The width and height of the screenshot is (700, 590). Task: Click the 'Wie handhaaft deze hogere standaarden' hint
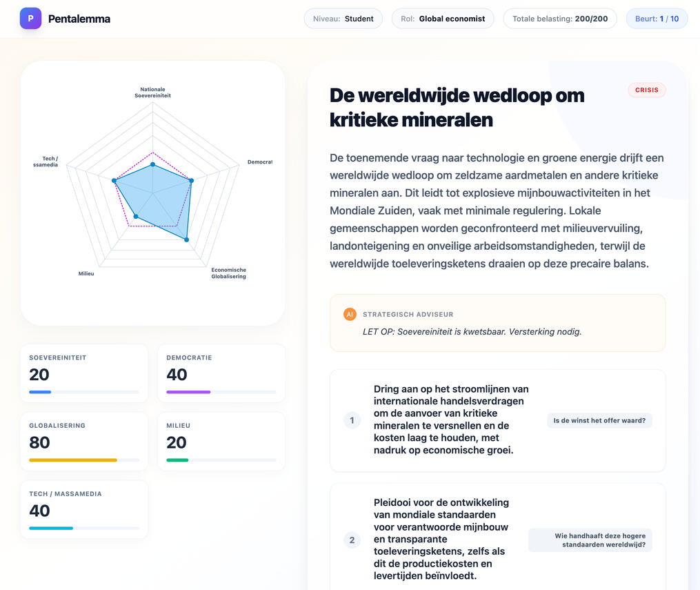(590, 540)
